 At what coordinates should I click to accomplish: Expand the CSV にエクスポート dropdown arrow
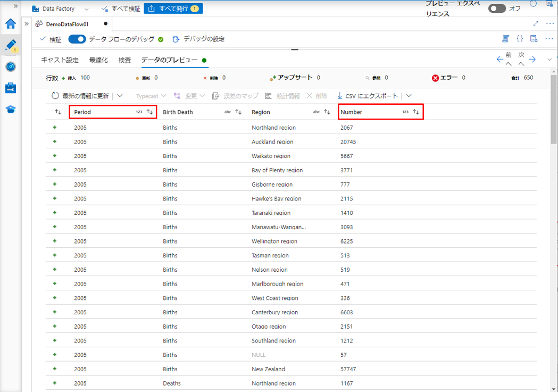409,96
